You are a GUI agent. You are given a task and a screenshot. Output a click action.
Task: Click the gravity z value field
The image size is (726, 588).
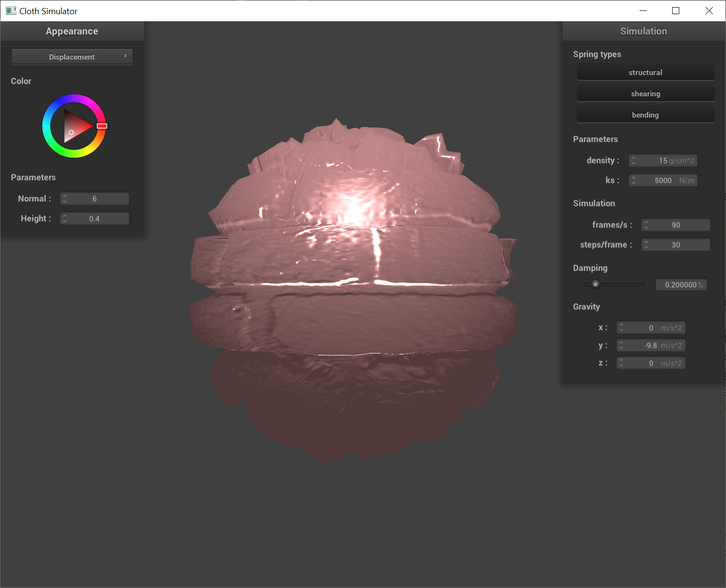651,363
